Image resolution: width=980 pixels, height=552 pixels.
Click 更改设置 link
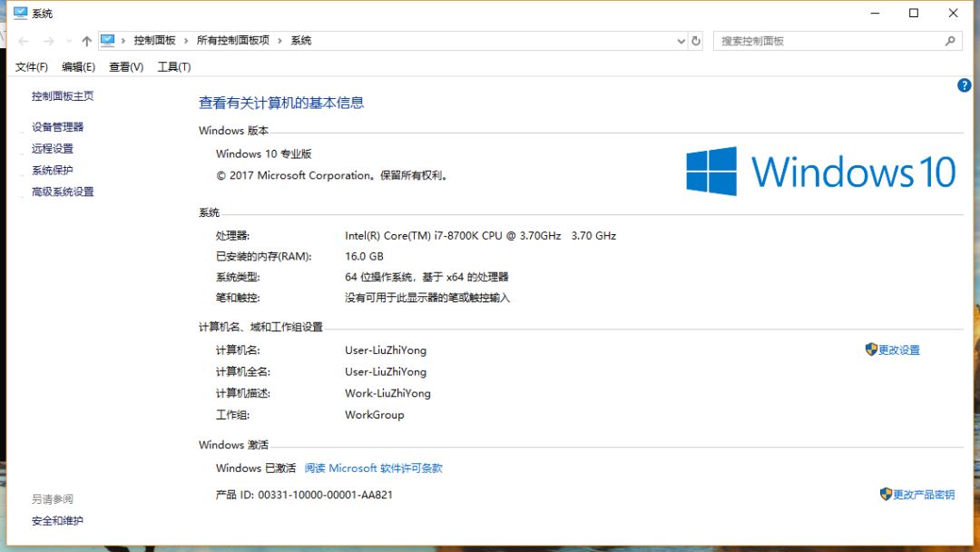(x=899, y=350)
